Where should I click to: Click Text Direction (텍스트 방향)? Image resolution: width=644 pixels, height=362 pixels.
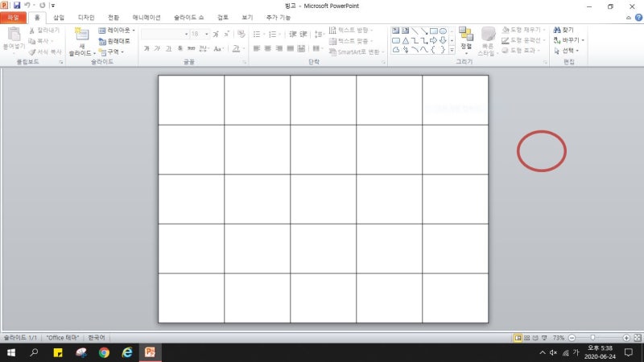[x=351, y=31]
